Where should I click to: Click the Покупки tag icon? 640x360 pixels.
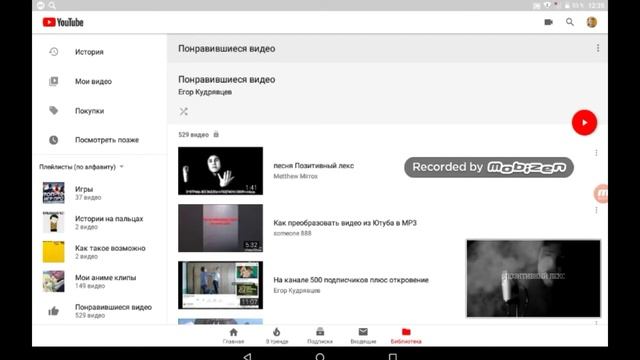click(x=53, y=110)
